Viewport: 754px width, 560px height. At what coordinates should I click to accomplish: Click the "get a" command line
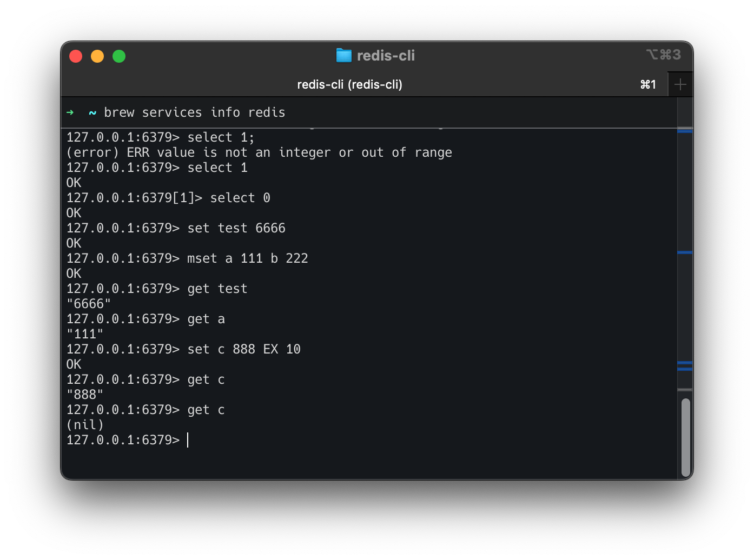click(x=145, y=319)
